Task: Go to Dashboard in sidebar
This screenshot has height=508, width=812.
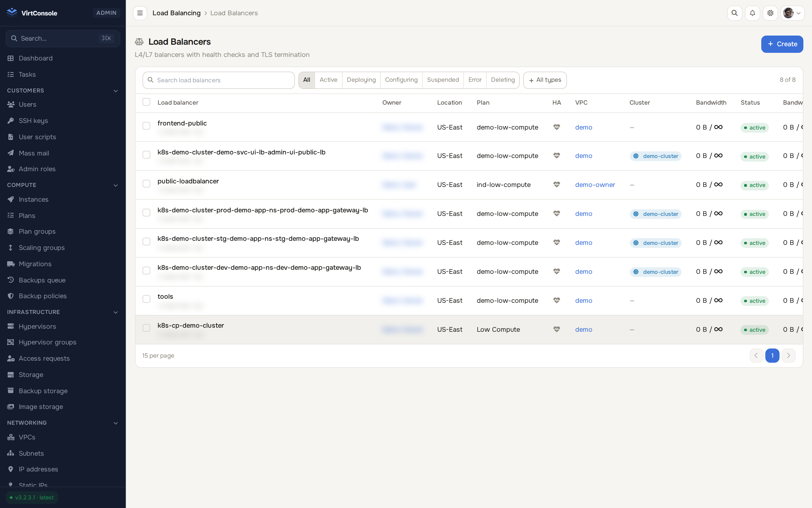Action: 63,58
